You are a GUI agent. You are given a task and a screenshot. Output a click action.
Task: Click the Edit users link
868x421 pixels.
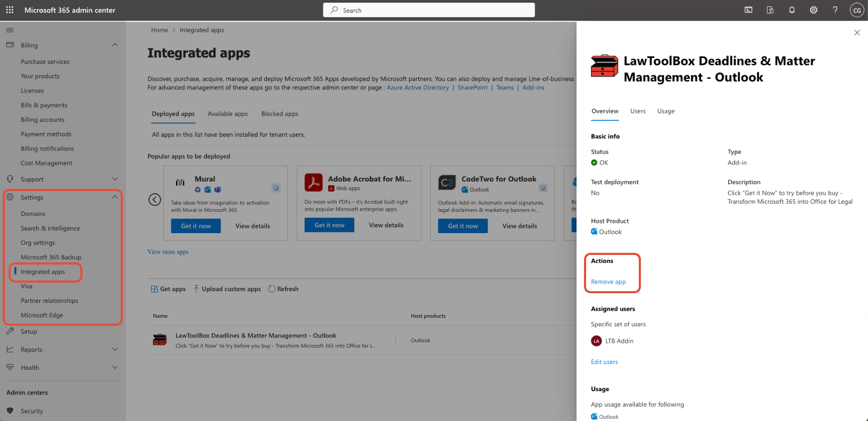[604, 362]
